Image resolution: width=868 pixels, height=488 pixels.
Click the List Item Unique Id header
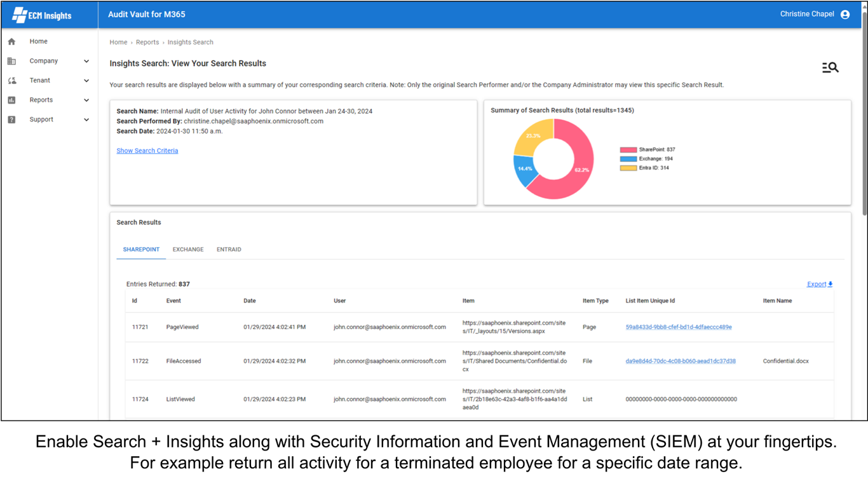tap(650, 301)
